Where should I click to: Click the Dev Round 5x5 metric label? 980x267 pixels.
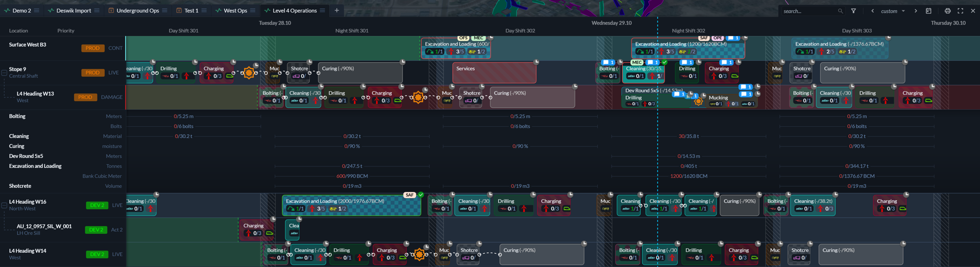(26, 156)
